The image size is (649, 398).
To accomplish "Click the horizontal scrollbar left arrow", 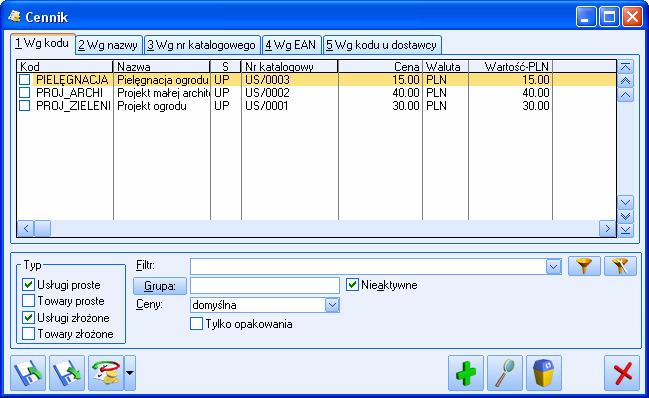I will point(26,228).
